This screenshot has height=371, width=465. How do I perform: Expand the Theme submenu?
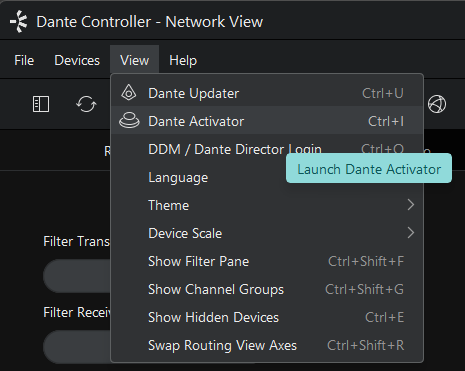267,205
